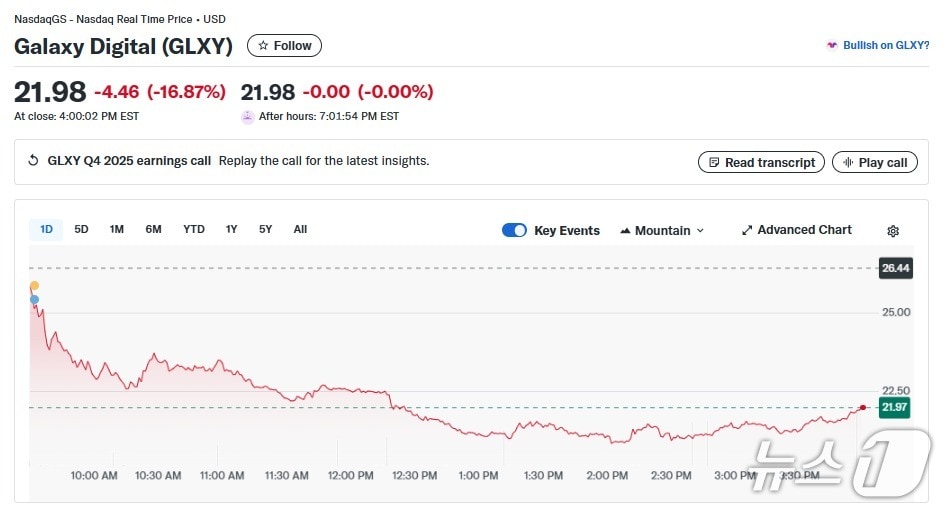
Task: Click the star Follow button
Action: pyautogui.click(x=284, y=46)
